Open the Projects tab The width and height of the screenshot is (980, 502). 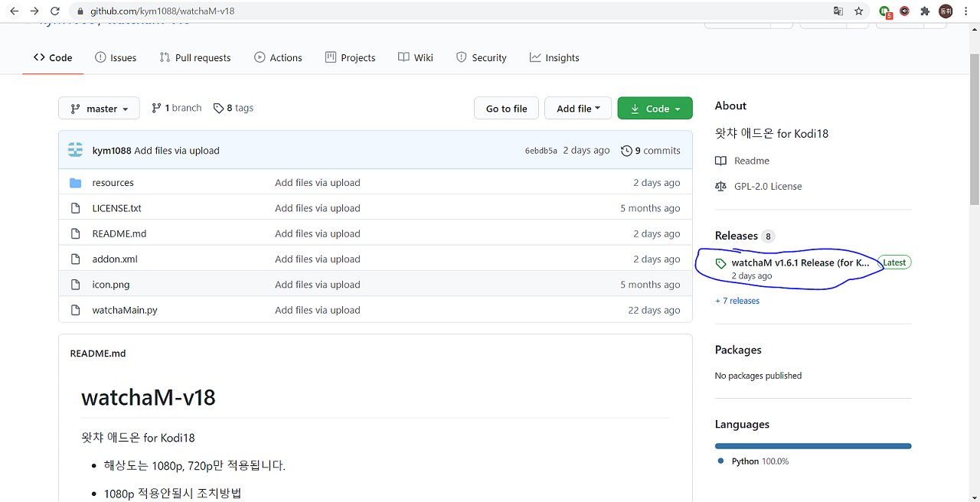click(350, 57)
